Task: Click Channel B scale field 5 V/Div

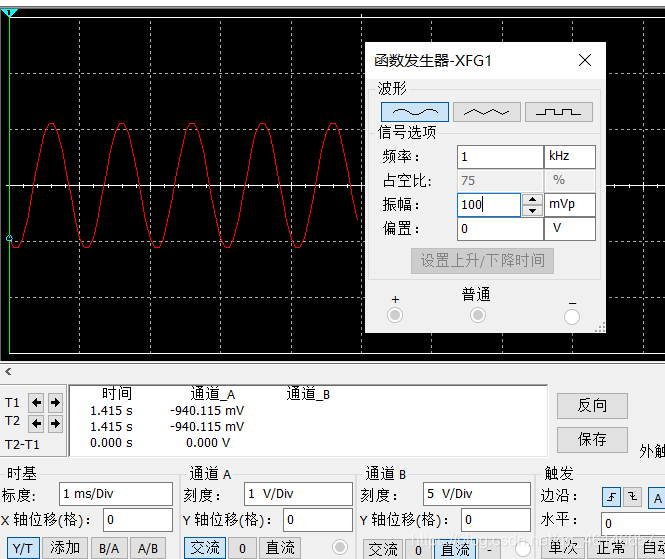Action: point(477,494)
